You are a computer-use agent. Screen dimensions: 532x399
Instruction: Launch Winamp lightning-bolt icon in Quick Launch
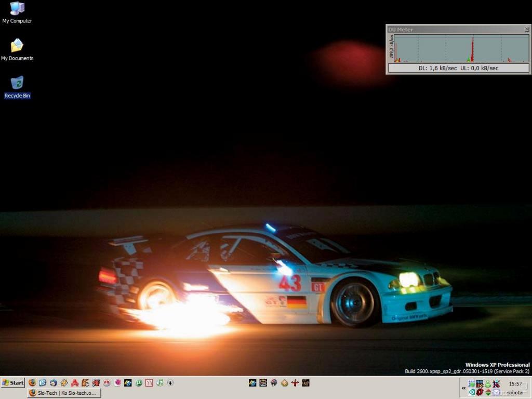click(x=64, y=383)
